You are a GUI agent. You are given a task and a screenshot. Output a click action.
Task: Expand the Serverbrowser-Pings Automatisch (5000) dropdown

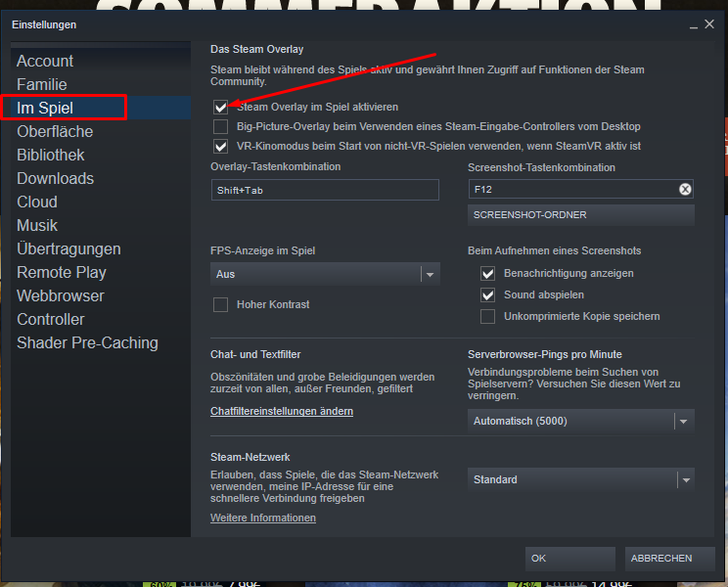[x=581, y=422]
